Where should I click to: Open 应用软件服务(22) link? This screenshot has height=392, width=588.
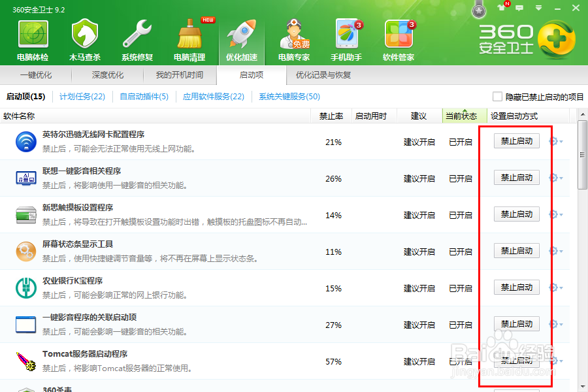[214, 97]
